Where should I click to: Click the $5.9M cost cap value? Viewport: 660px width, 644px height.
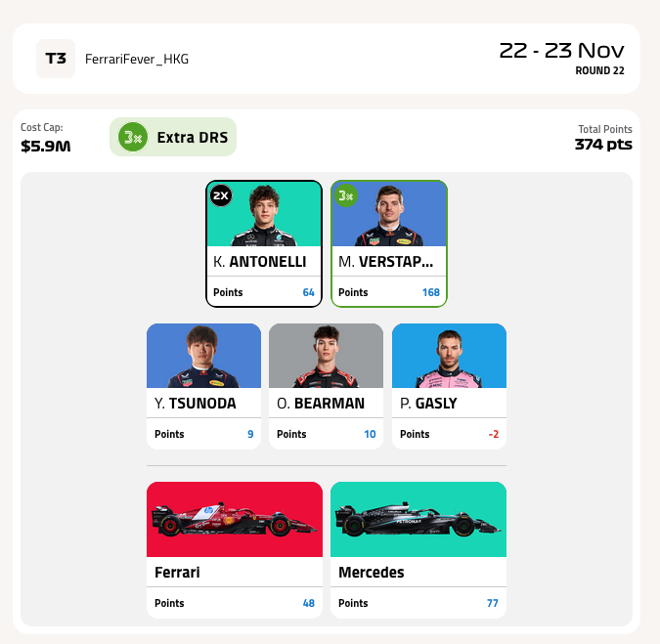click(45, 147)
